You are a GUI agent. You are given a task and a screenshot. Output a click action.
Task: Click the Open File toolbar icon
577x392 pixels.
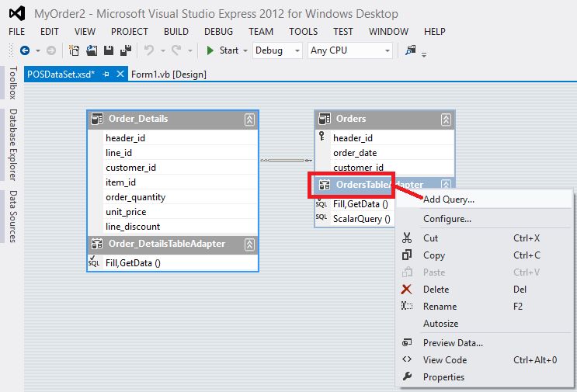tap(92, 50)
